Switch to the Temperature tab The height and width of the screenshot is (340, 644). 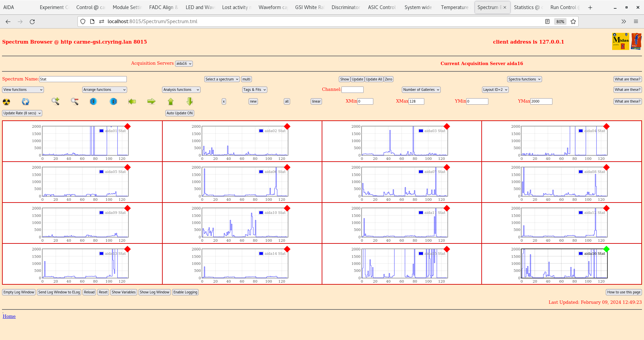pyautogui.click(x=454, y=7)
